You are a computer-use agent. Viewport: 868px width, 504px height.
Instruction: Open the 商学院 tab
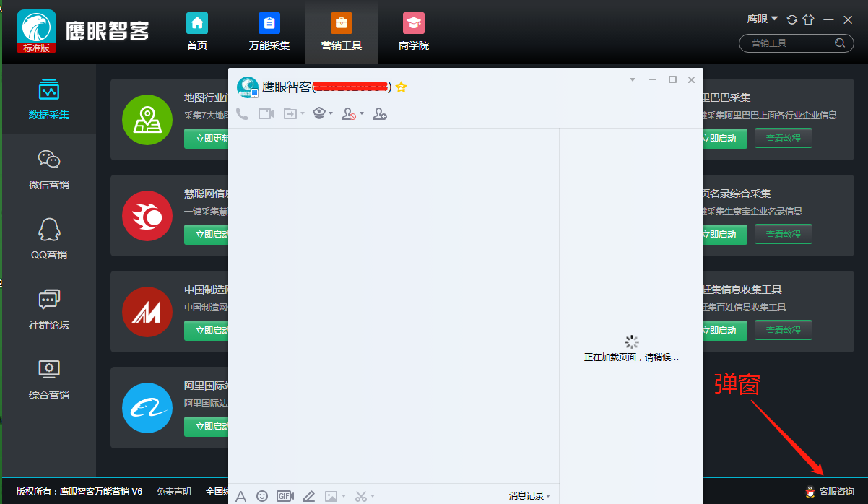tap(413, 32)
